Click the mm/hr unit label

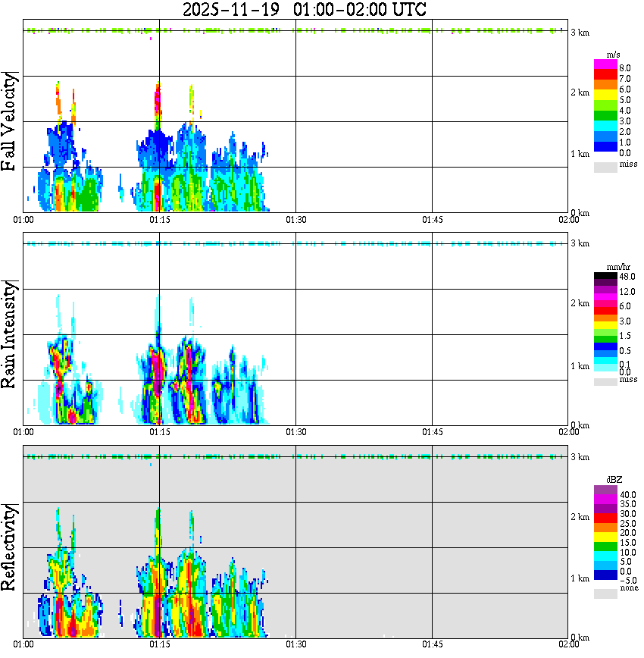(618, 267)
